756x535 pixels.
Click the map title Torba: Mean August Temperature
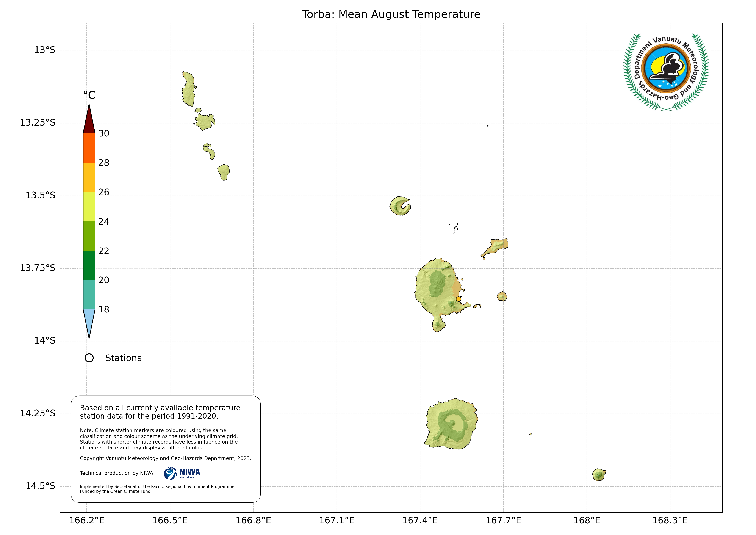click(x=391, y=14)
